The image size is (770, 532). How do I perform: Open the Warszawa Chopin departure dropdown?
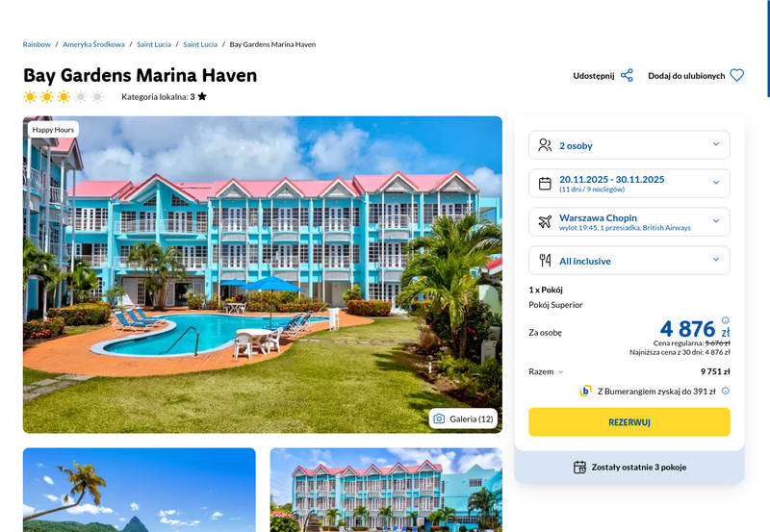tap(629, 222)
